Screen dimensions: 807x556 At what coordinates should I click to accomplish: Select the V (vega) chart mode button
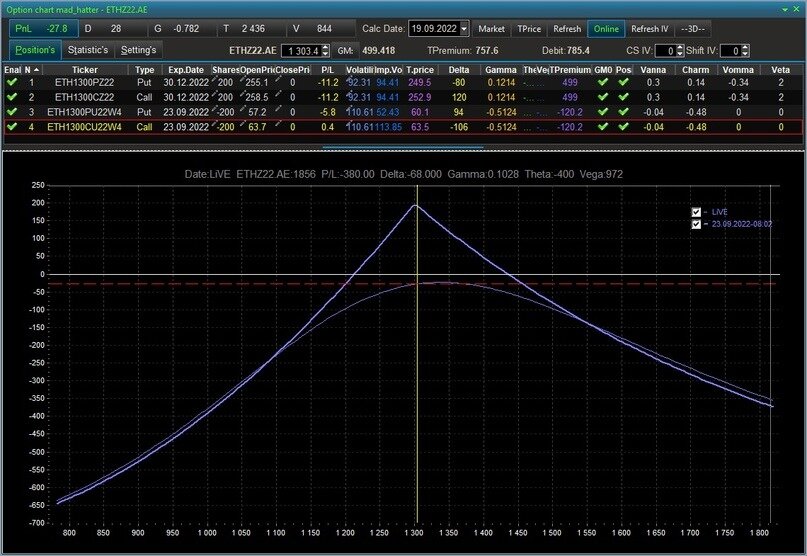tap(321, 29)
